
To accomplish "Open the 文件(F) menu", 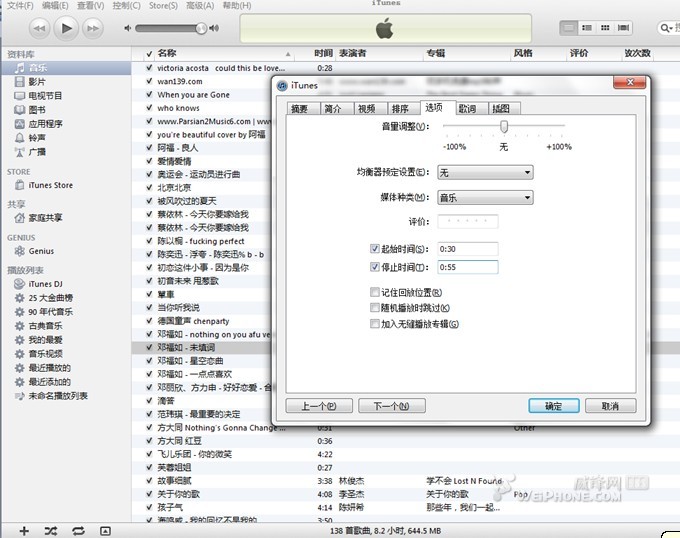I will coord(20,6).
